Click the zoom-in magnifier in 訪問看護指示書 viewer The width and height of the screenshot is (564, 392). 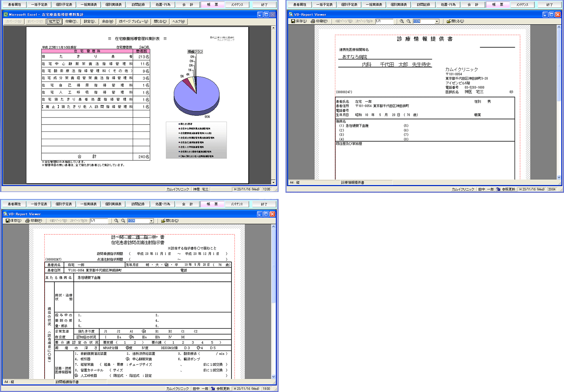point(116,221)
